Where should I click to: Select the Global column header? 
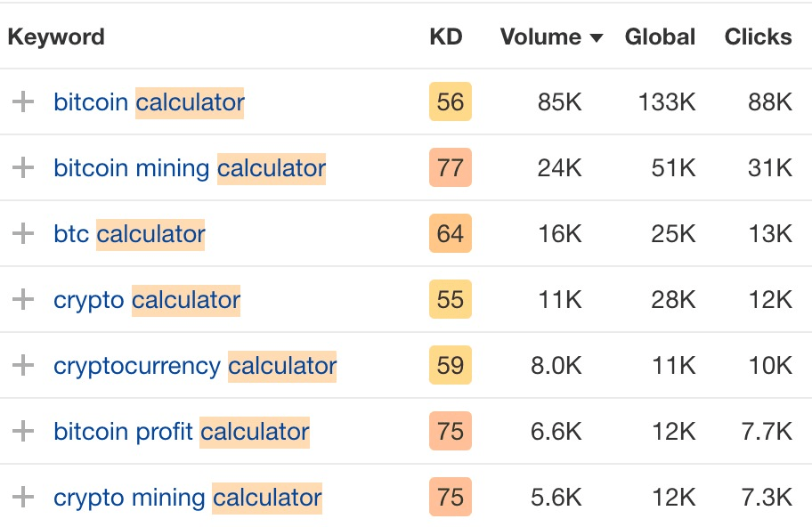click(x=660, y=36)
